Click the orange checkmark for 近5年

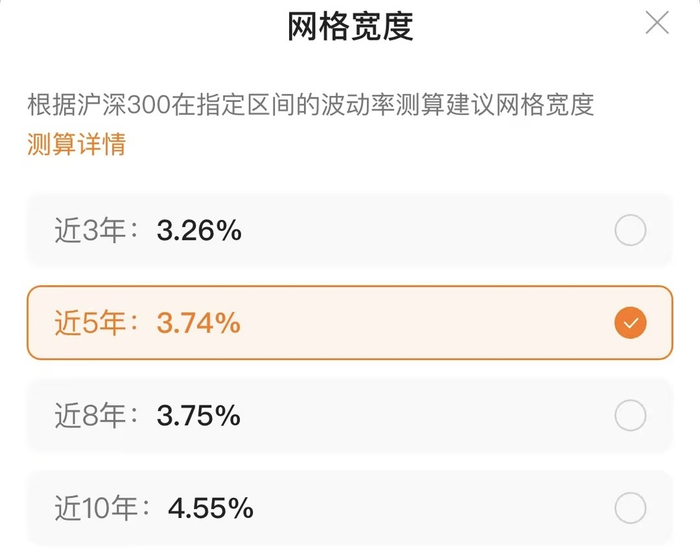(630, 323)
